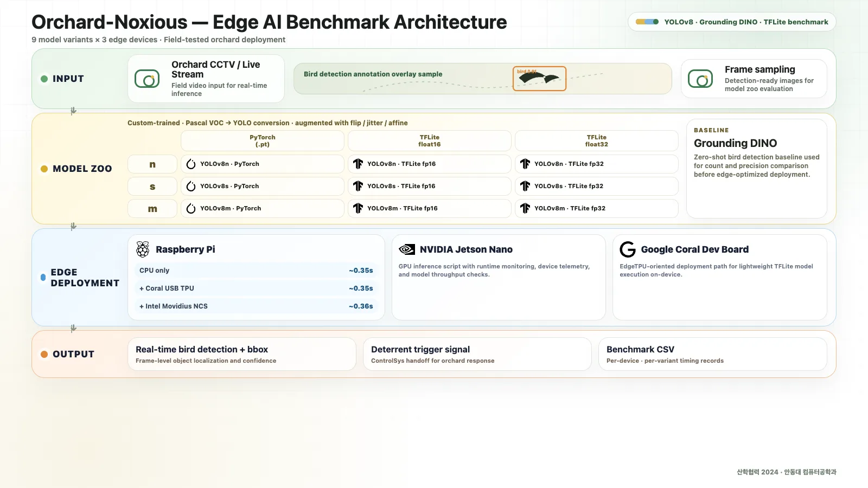This screenshot has width=868, height=488.
Task: Click the camera icon beside Frame sampling
Action: pos(700,79)
